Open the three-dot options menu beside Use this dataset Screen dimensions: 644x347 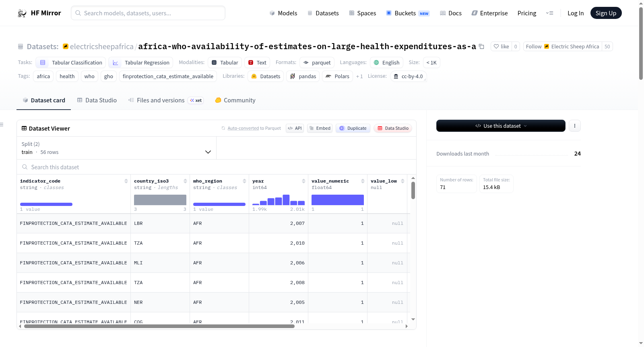tap(574, 126)
